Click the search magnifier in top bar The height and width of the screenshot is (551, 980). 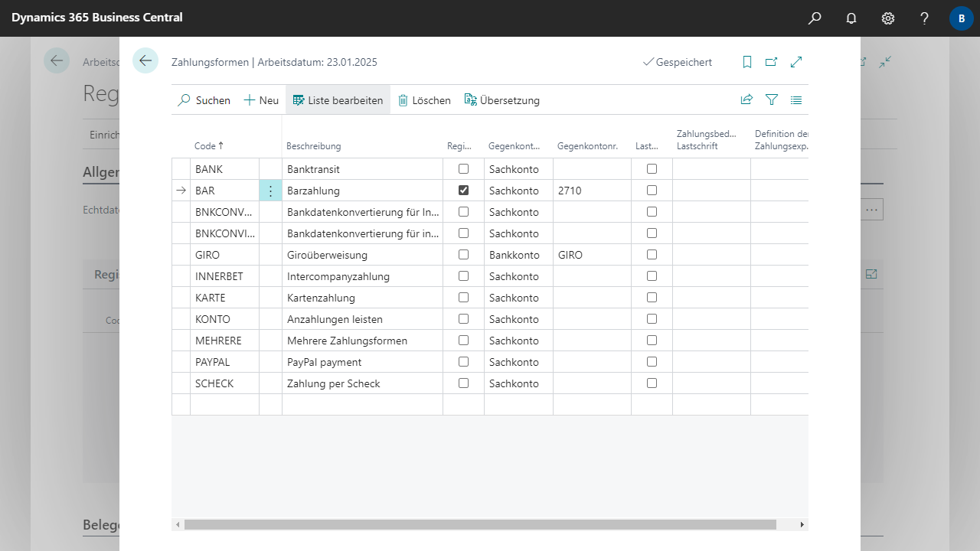click(x=815, y=18)
